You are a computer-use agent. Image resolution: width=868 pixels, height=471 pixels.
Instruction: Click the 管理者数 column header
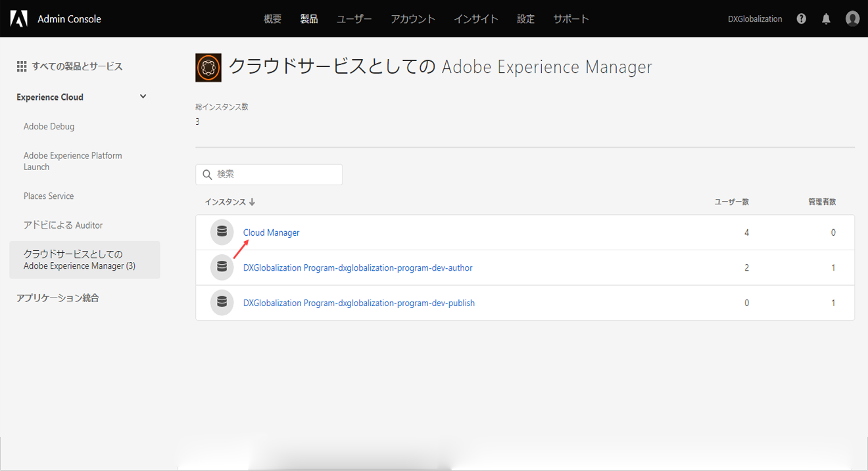(822, 202)
